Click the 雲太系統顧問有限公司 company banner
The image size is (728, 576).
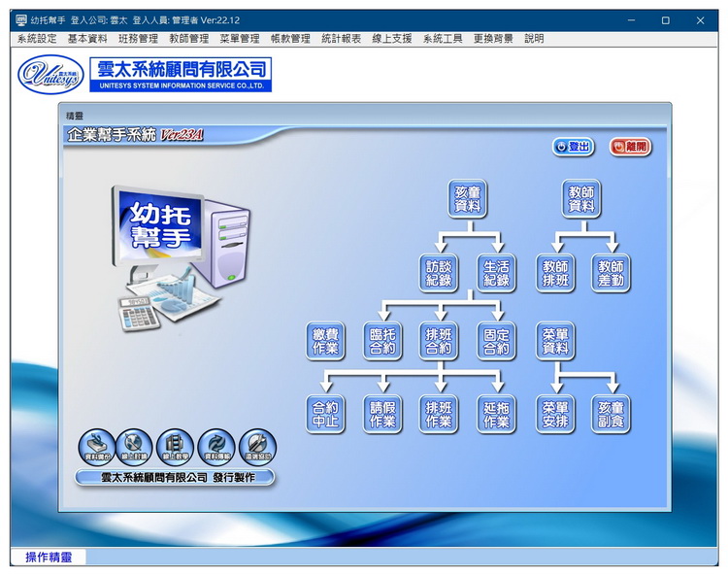click(181, 75)
